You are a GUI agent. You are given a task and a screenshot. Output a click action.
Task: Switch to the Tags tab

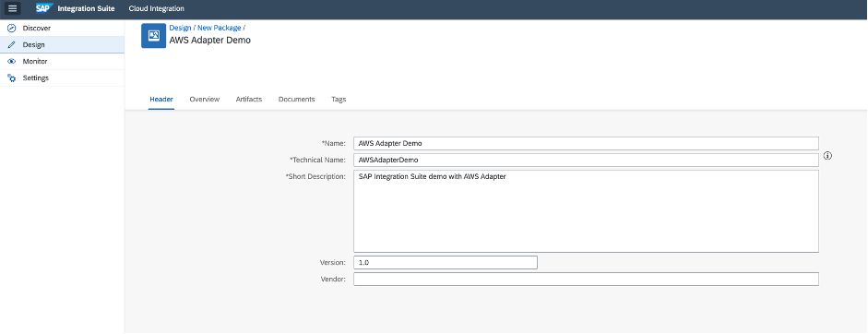tap(339, 99)
